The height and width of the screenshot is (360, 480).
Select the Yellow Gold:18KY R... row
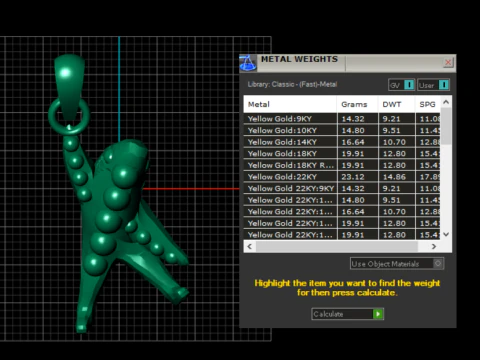tap(342, 165)
